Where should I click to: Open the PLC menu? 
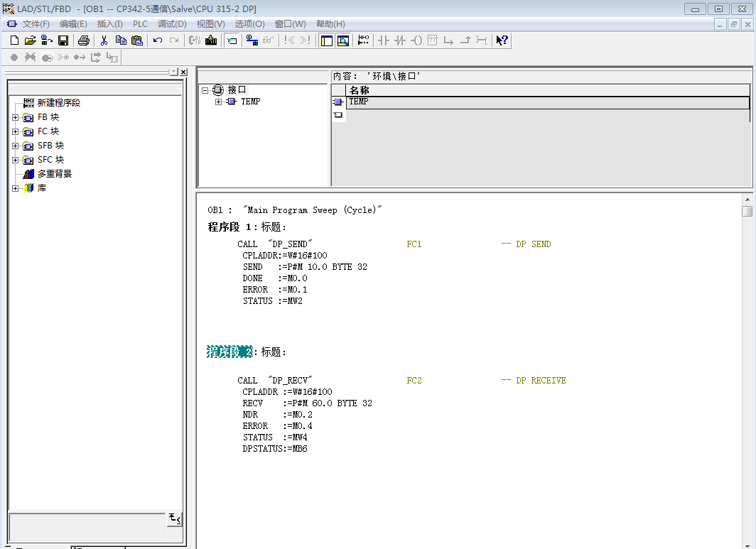tap(140, 24)
